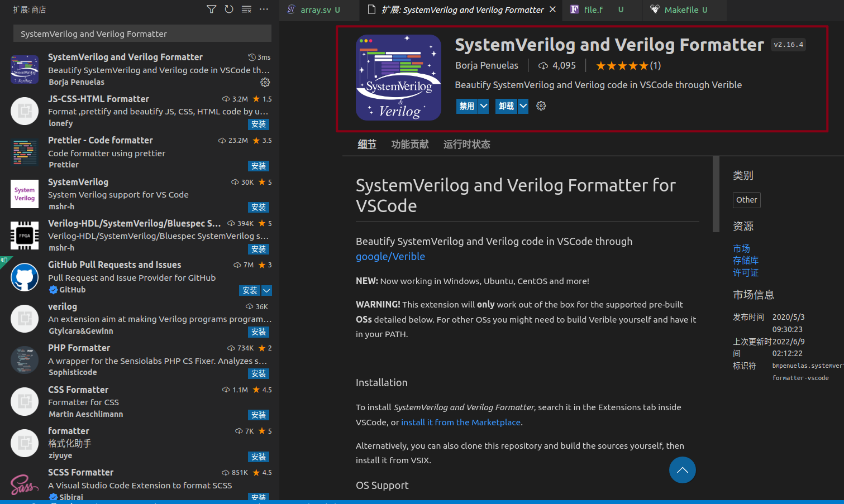Open the google/Verible link

390,256
